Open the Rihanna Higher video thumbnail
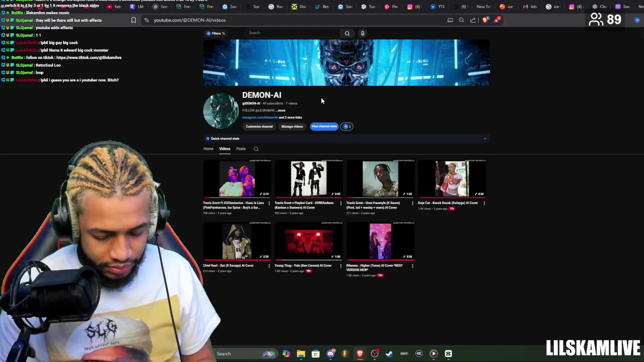This screenshot has height=362, width=644. coord(380,241)
